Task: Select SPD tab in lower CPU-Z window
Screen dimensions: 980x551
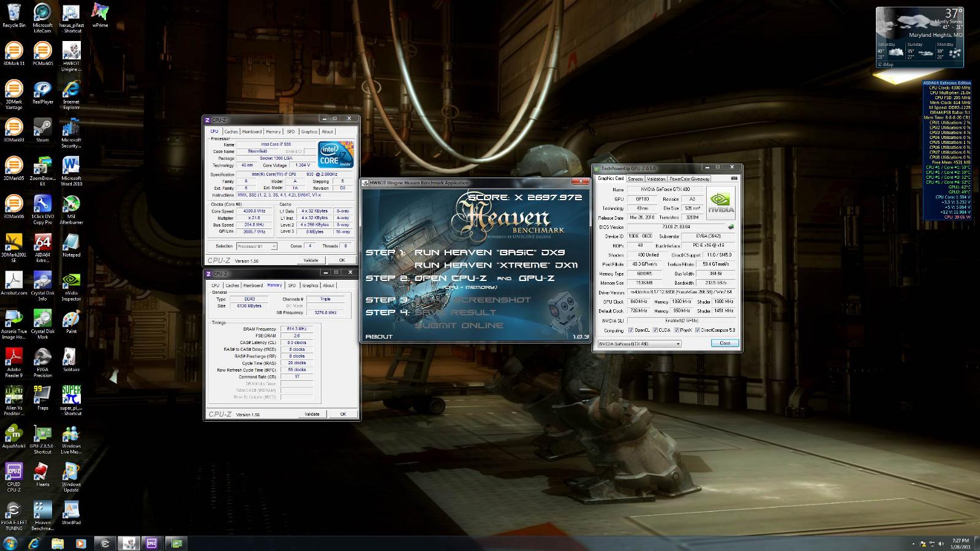Action: [292, 285]
